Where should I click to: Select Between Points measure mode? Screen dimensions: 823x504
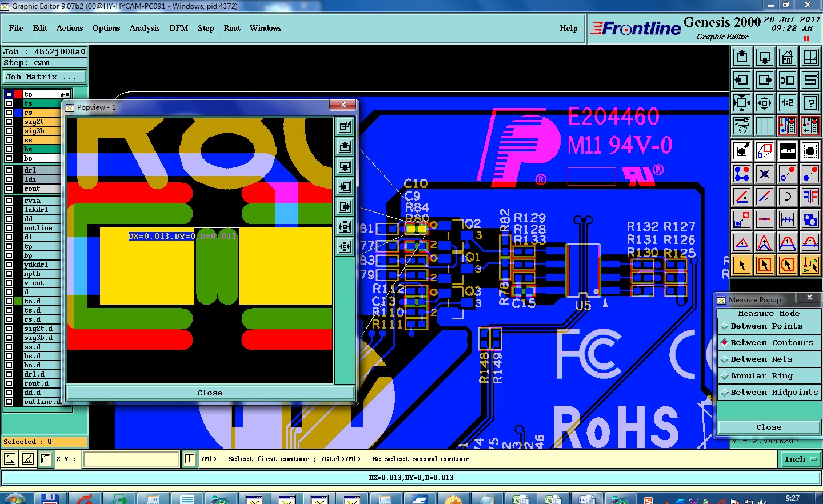[769, 326]
